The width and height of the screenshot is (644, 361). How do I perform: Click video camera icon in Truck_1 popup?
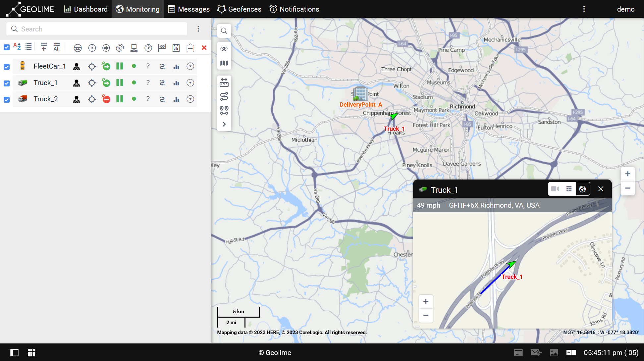click(556, 189)
